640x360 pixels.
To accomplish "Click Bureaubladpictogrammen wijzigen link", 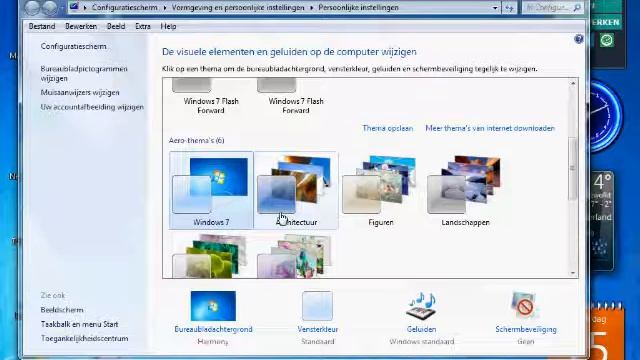I will click(84, 73).
